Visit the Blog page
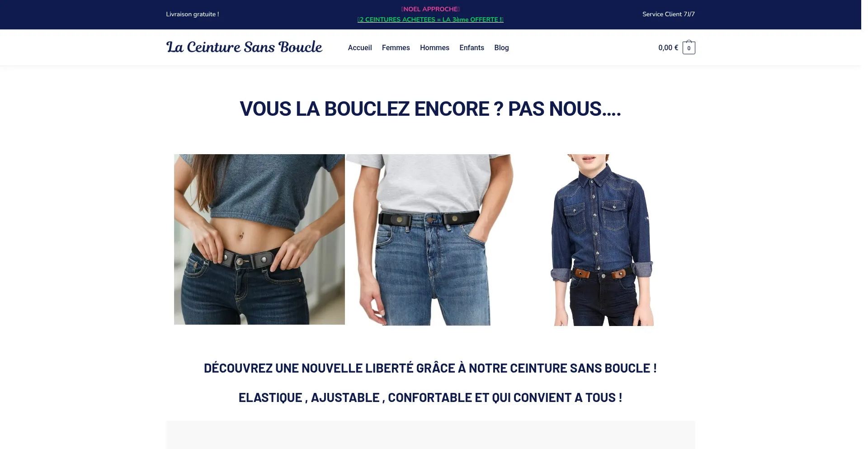Image resolution: width=868 pixels, height=449 pixels. click(501, 47)
